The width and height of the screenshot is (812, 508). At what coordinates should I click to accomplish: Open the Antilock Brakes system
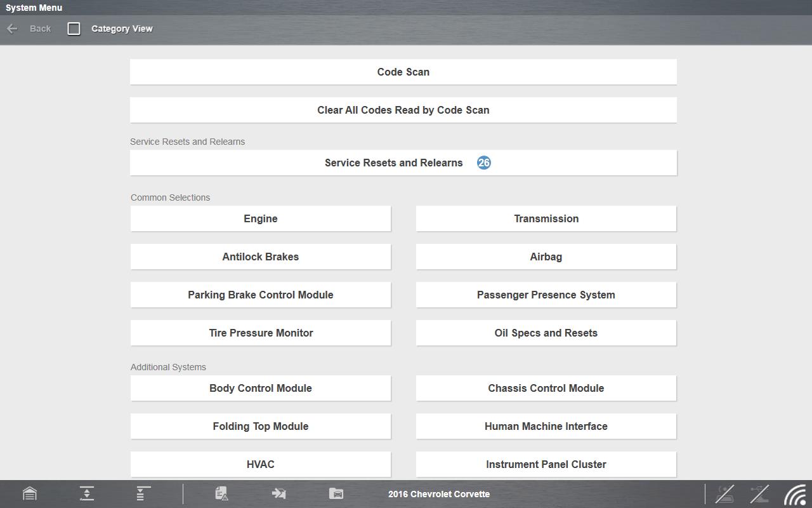[x=261, y=257]
